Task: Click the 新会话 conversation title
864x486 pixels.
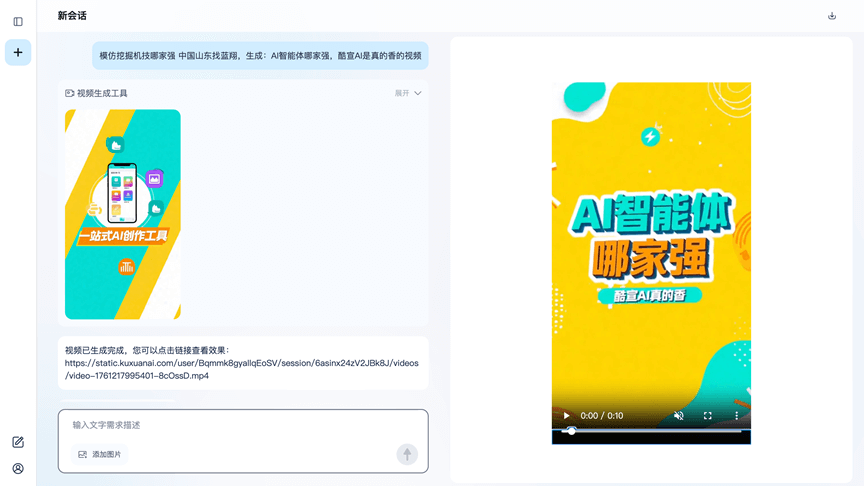Action: (72, 16)
